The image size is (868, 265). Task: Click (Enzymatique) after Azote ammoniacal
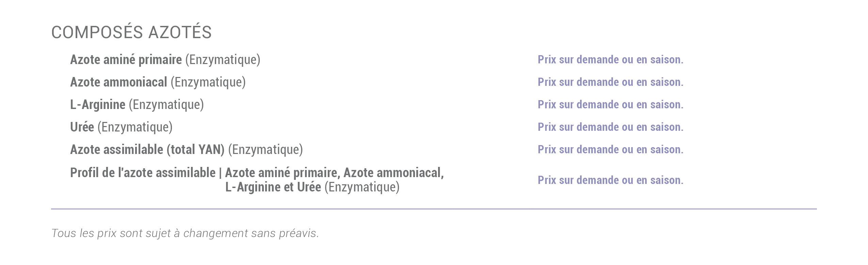tap(208, 82)
